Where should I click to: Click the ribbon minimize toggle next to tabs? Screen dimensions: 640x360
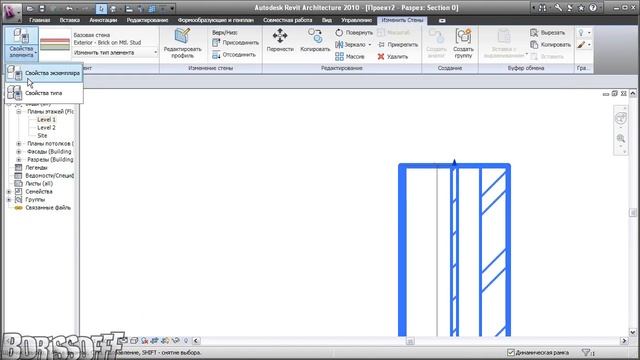[x=442, y=20]
